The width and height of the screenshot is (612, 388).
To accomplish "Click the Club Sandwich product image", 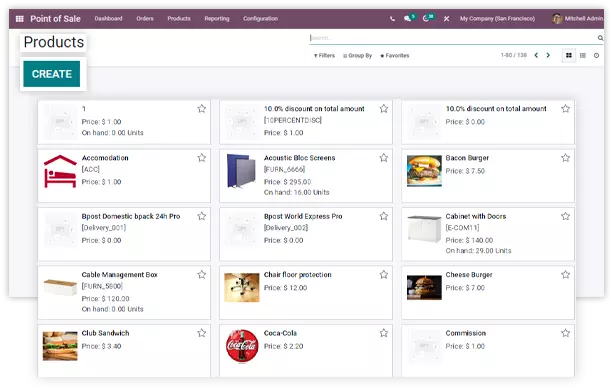I will click(x=60, y=346).
